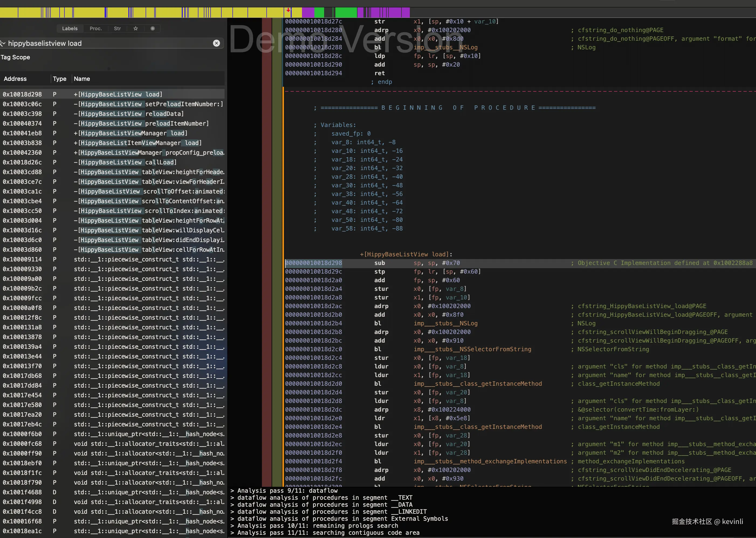The width and height of the screenshot is (756, 538).
Task: Select +[HippyBaseListView load] result row
Action: point(118,94)
